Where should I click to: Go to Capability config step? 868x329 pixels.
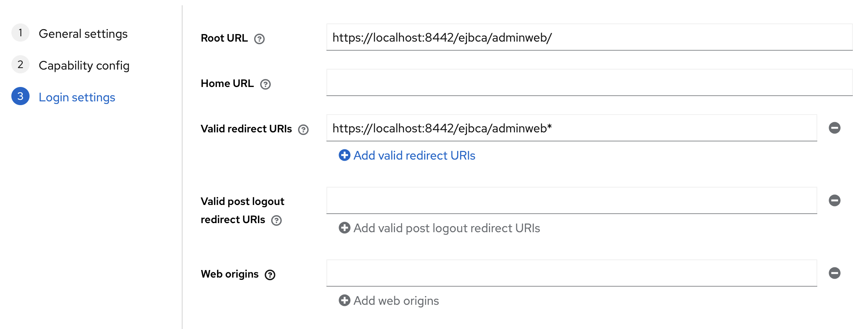click(x=84, y=65)
